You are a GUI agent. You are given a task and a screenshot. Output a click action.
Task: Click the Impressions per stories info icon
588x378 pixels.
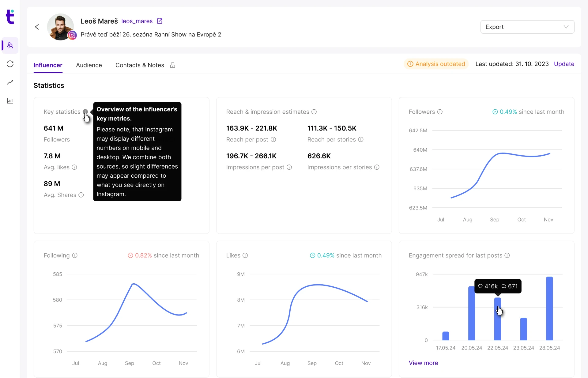tap(377, 167)
